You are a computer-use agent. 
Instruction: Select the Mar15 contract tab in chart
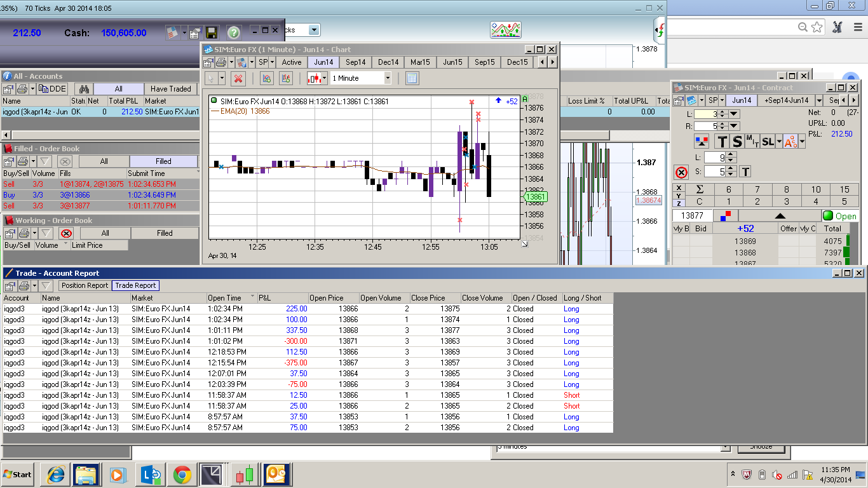coord(420,62)
